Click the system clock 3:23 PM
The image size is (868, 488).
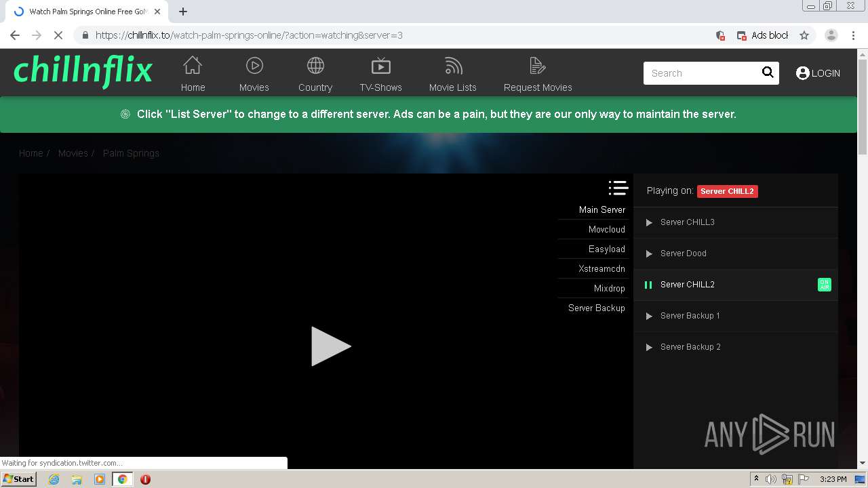pos(833,479)
